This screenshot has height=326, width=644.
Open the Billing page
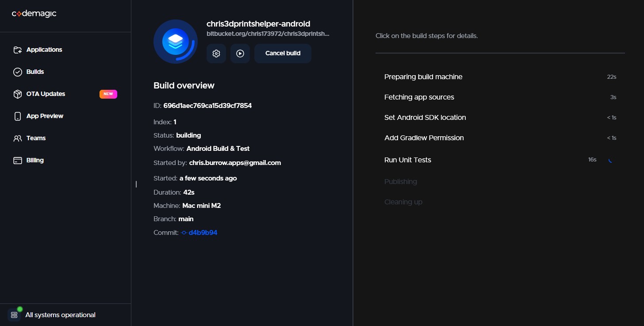coord(35,160)
